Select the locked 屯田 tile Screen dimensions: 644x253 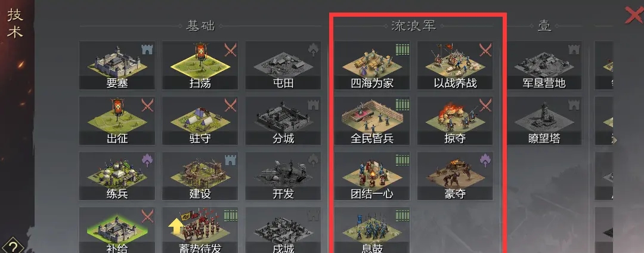[283, 65]
